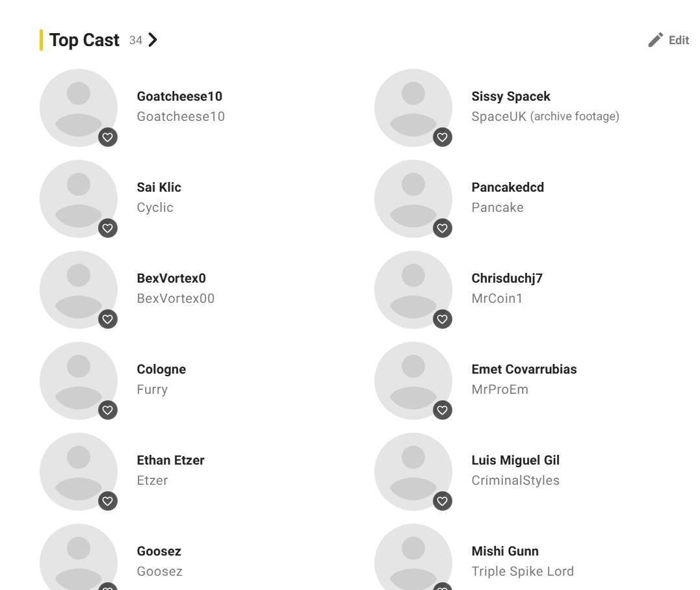Screen dimensions: 700x590
Task: Open Luis Miguel Gil's avatar thumbnail
Action: pos(413,472)
